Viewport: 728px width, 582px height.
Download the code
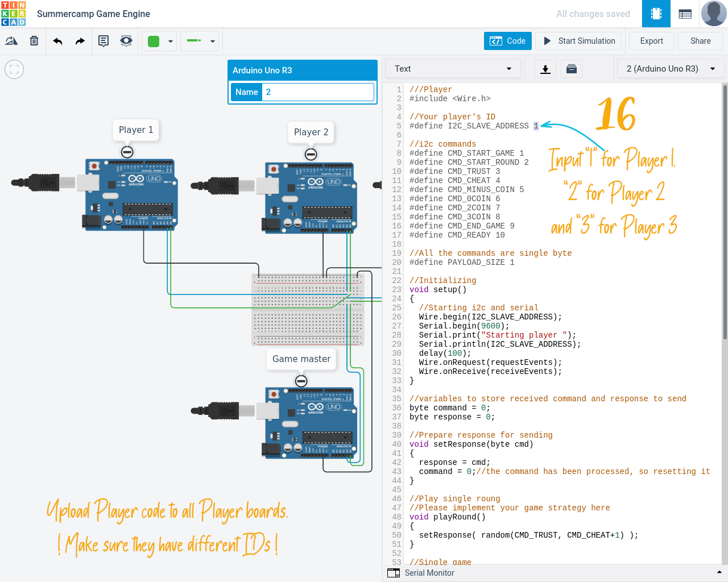tap(545, 69)
